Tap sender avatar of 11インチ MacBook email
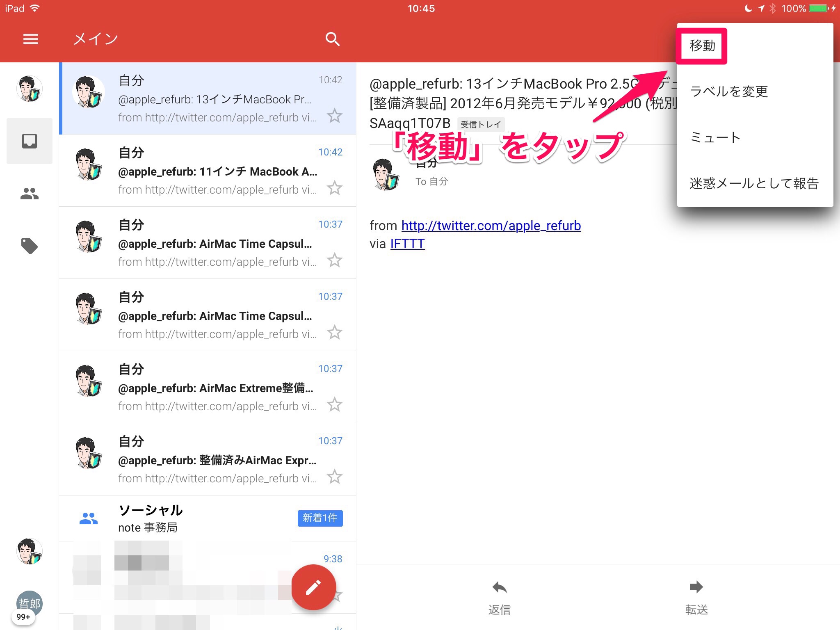The width and height of the screenshot is (840, 630). tap(89, 164)
